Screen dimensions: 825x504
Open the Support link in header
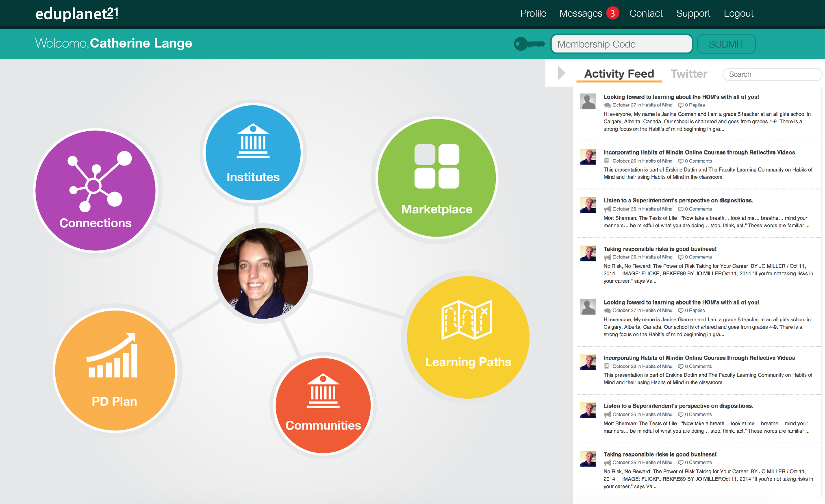pyautogui.click(x=693, y=13)
